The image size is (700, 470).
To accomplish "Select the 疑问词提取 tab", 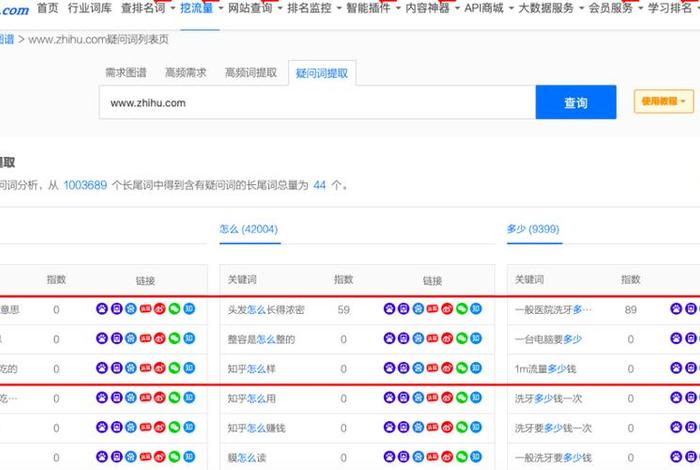I will [322, 73].
